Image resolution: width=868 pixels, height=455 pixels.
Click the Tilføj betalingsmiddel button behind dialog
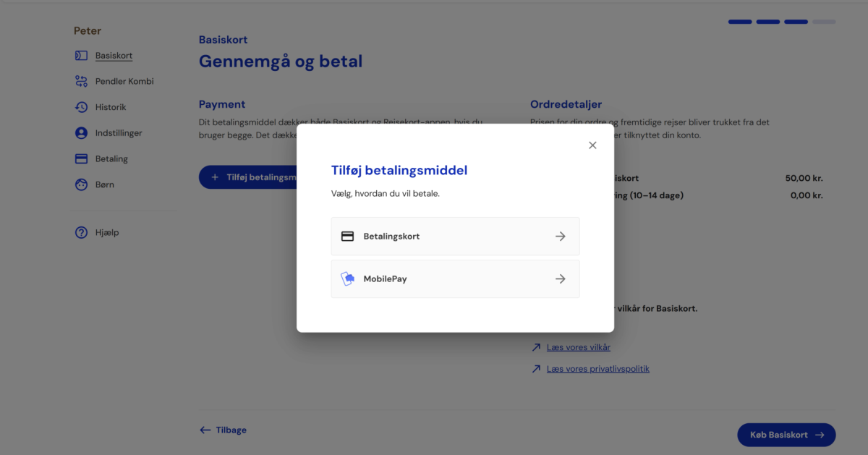[x=248, y=177]
